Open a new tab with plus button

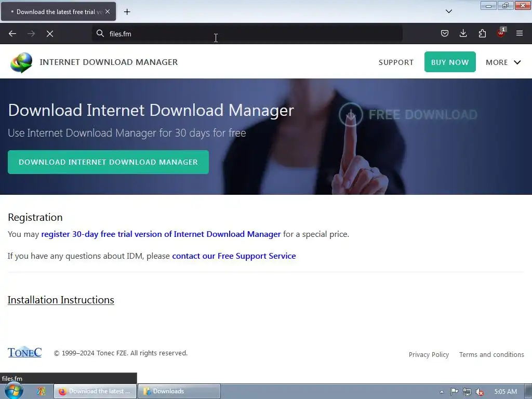tap(127, 12)
